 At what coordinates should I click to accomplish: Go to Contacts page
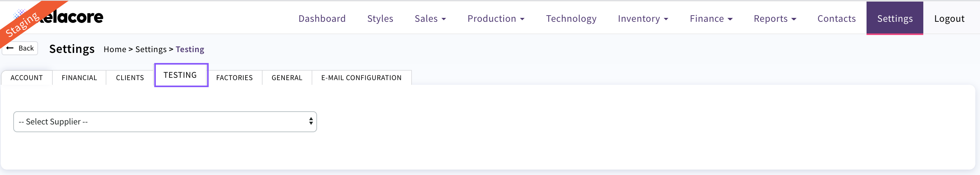(836, 19)
